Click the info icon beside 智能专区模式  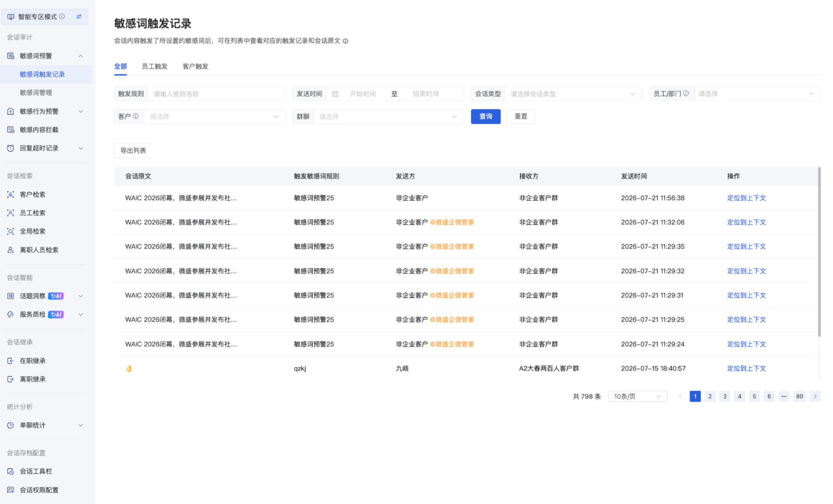click(x=62, y=16)
